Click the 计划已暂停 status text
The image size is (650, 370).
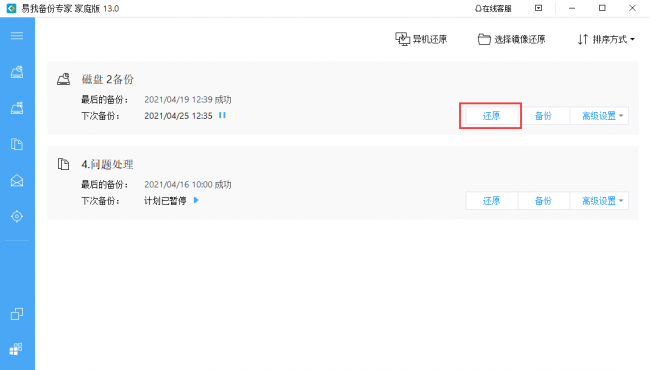tap(165, 201)
